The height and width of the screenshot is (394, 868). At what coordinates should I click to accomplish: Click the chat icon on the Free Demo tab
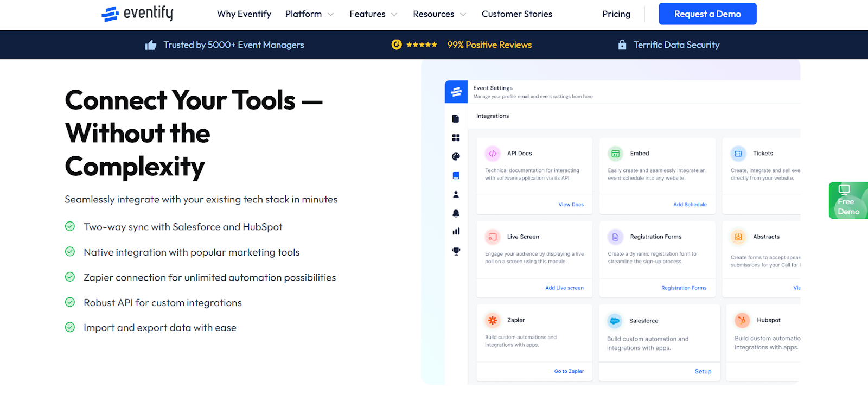844,189
